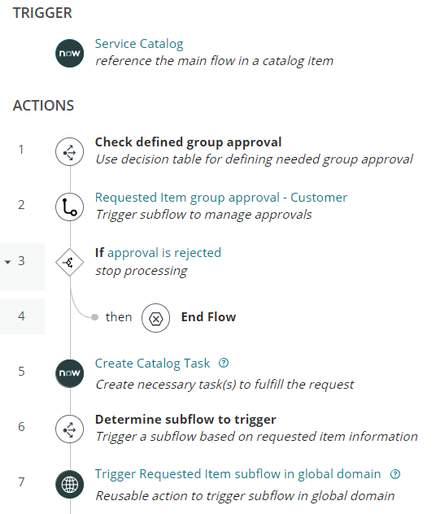Click decision table icon for Check defined group approval

click(x=69, y=152)
